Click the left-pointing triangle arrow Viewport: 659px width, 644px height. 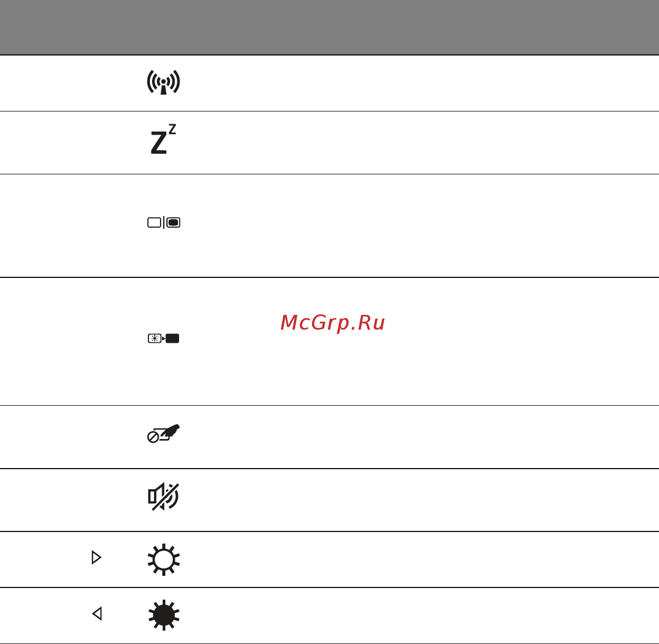tap(97, 613)
